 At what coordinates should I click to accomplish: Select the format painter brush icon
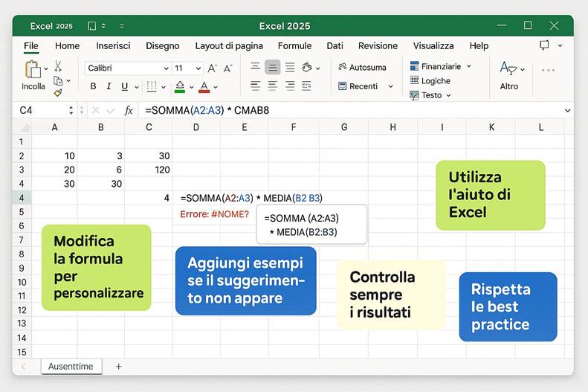point(58,93)
